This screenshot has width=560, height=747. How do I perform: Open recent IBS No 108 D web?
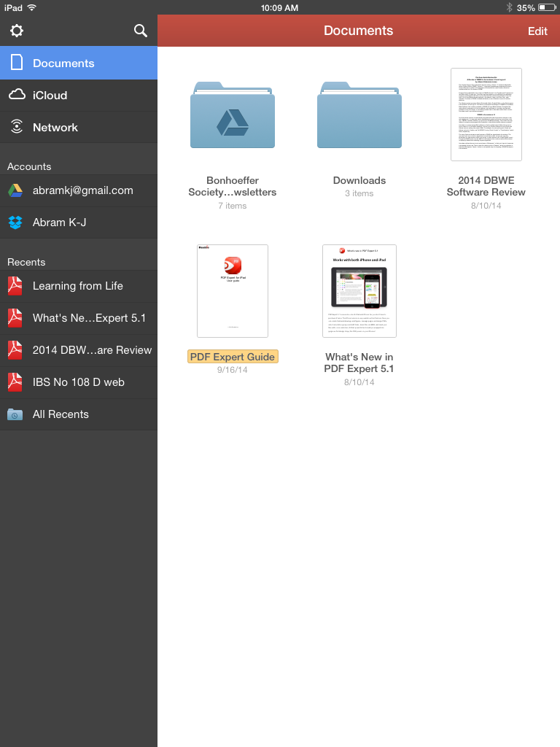pos(78,382)
